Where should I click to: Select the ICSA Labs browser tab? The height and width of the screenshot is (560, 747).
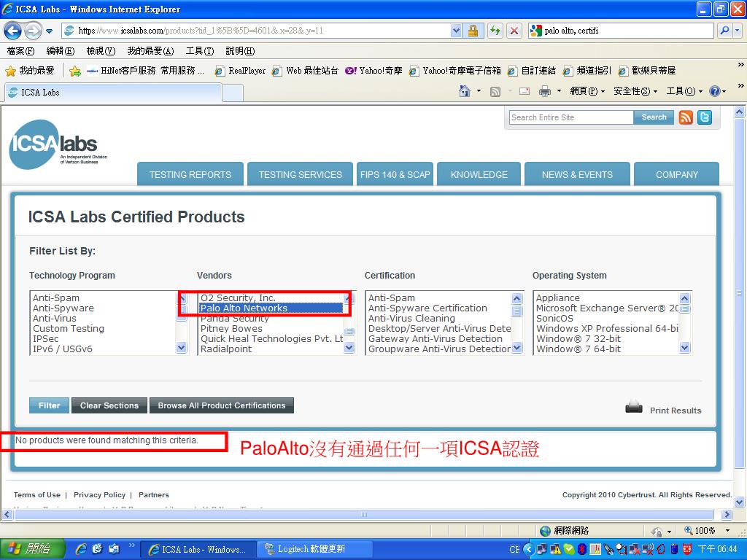pos(113,93)
